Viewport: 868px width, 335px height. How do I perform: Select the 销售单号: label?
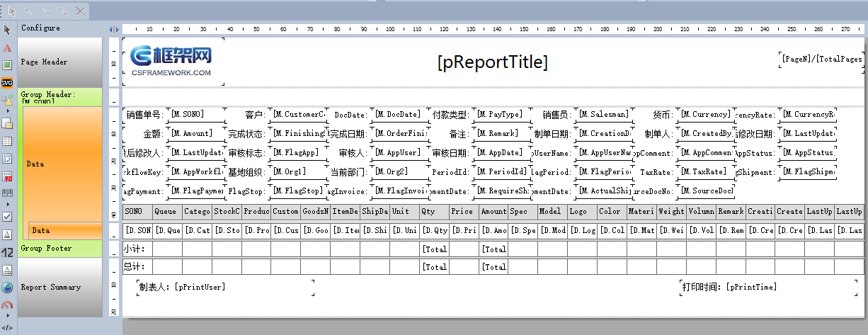[144, 115]
